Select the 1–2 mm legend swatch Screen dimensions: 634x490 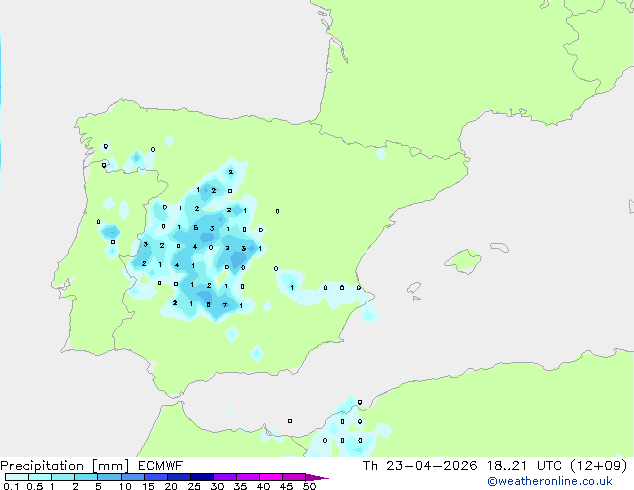click(63, 477)
